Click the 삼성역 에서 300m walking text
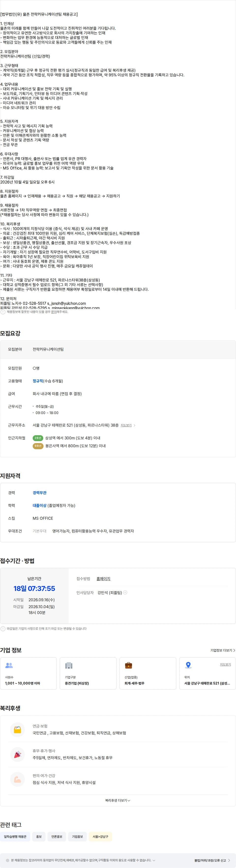Screen dimensions: 236x868 tap(73, 438)
